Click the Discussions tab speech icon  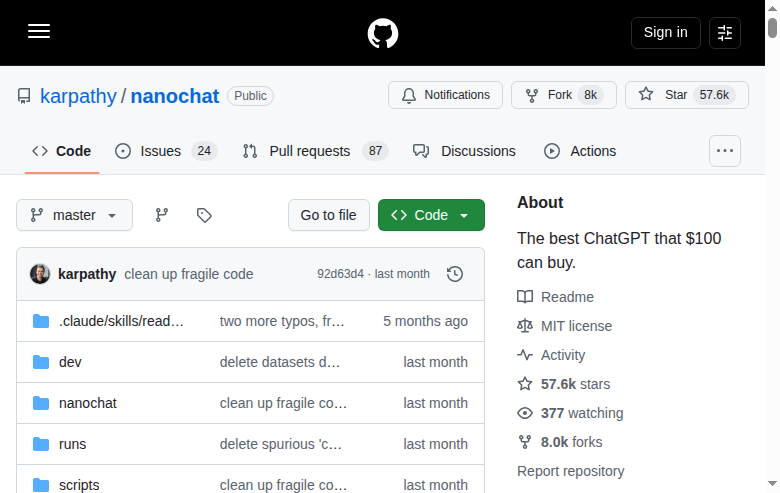point(421,151)
